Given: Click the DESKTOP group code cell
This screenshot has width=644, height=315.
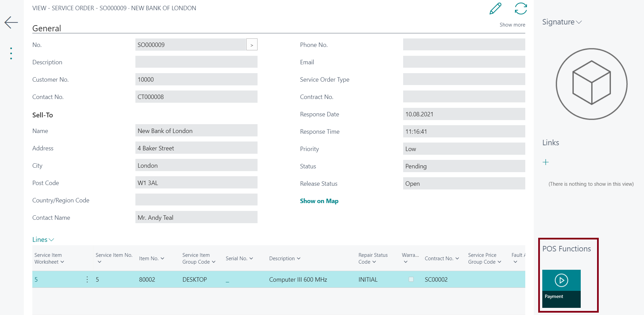Looking at the screenshot, I should [x=195, y=280].
